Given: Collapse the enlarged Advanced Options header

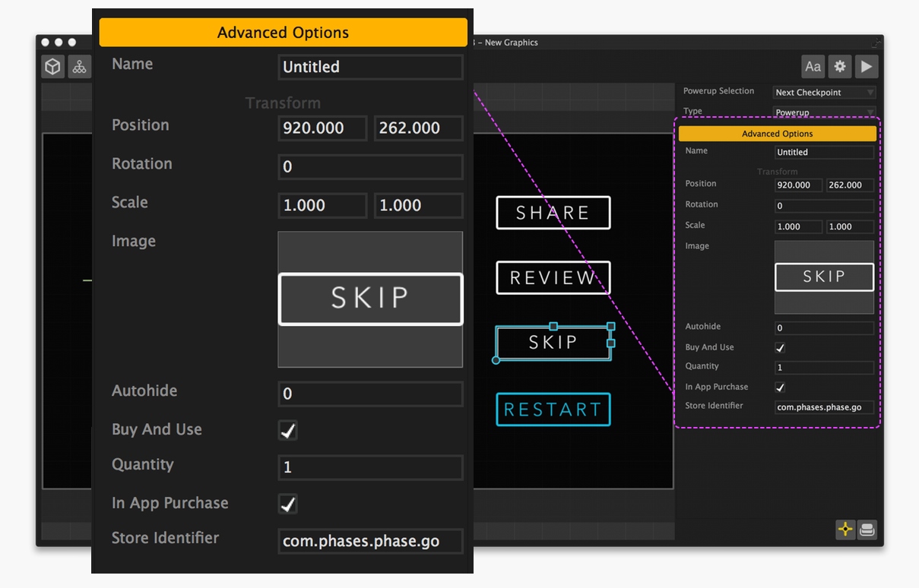Looking at the screenshot, I should 283,33.
